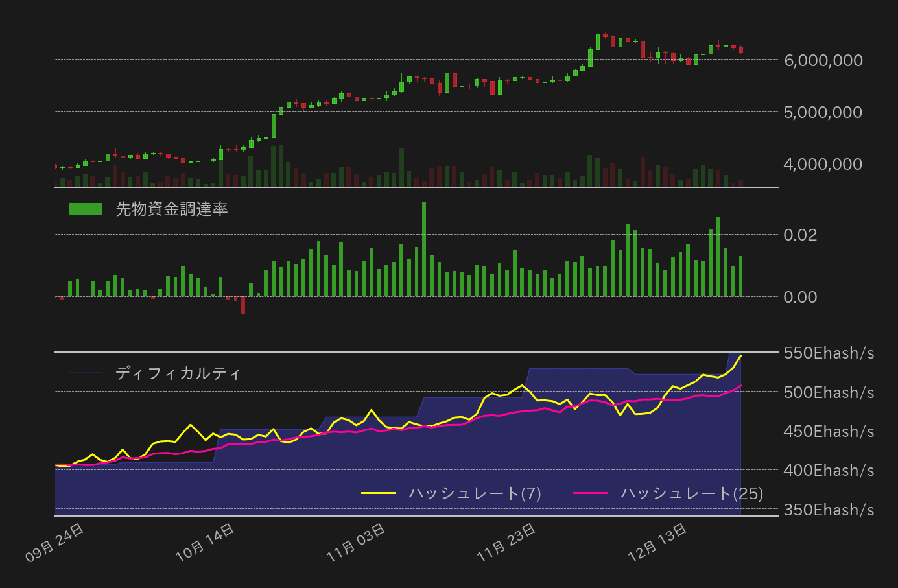This screenshot has width=898, height=588.
Task: Click the 09月 24日 date label
Action: coord(55,543)
